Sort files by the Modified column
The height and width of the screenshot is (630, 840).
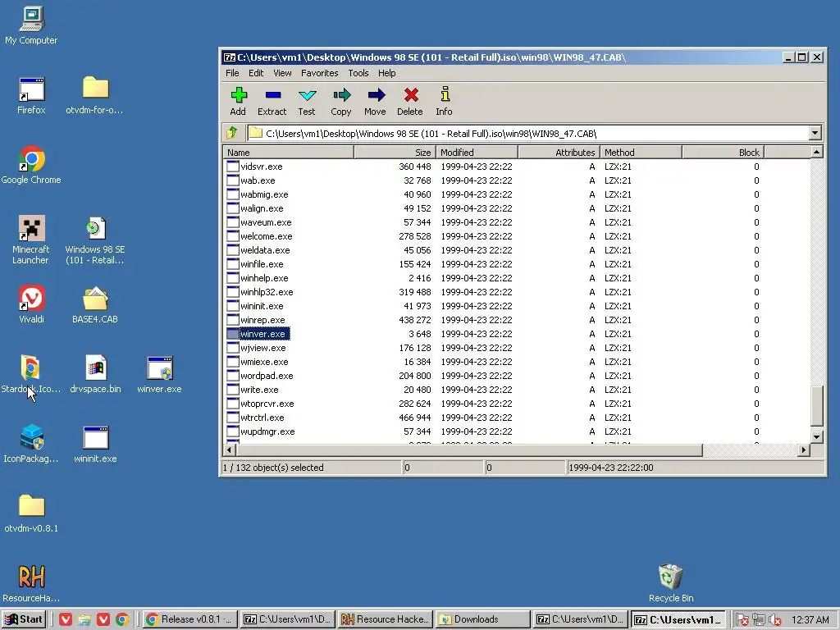[477, 152]
